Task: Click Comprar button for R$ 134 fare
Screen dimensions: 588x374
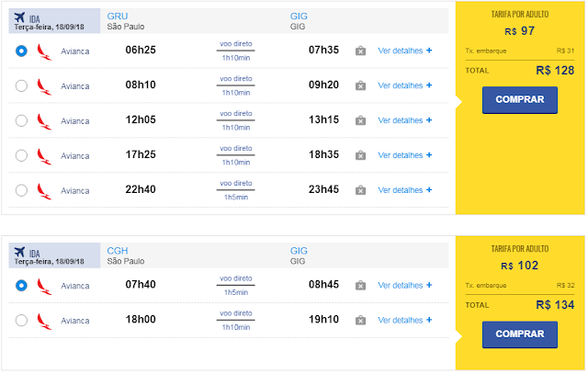Action: click(519, 334)
